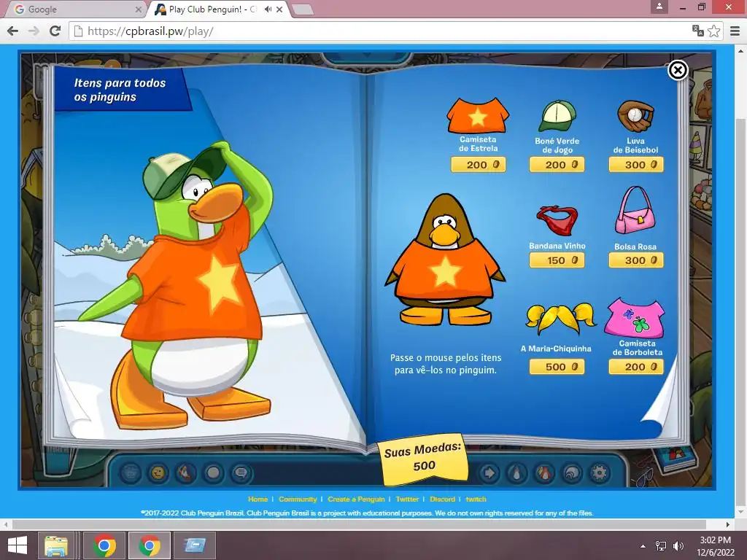This screenshot has height=560, width=747.
Task: Show hidden system tray icons
Action: click(x=643, y=546)
